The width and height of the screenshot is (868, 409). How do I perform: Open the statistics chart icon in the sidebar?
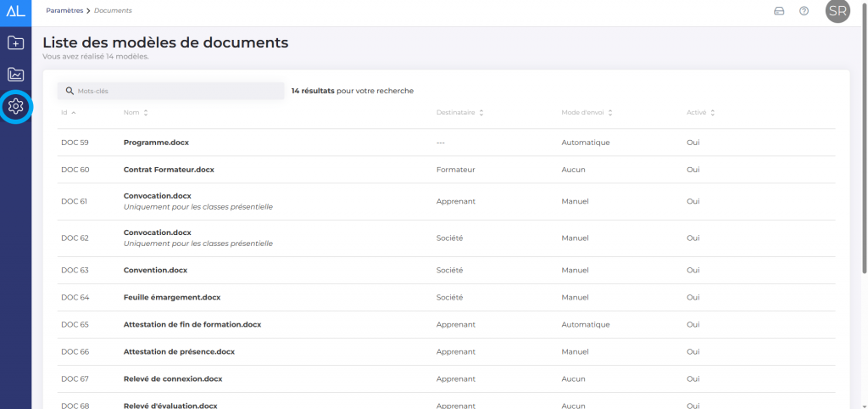tap(15, 75)
